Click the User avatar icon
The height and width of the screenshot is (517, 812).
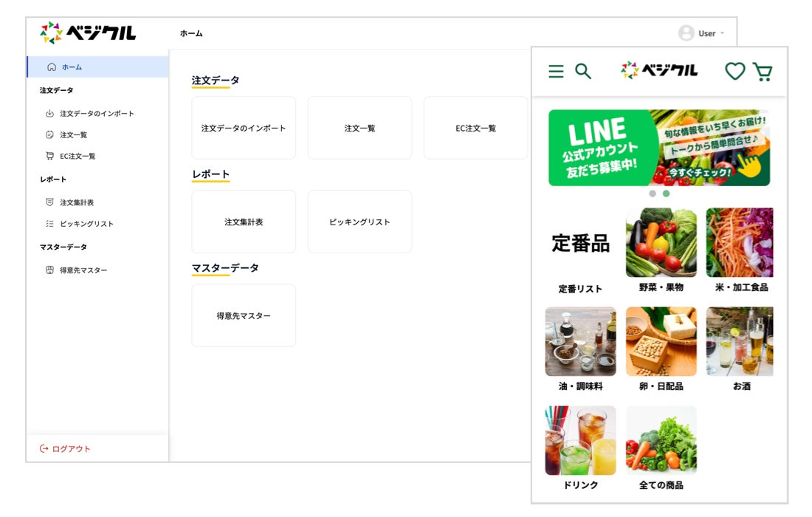pyautogui.click(x=687, y=33)
